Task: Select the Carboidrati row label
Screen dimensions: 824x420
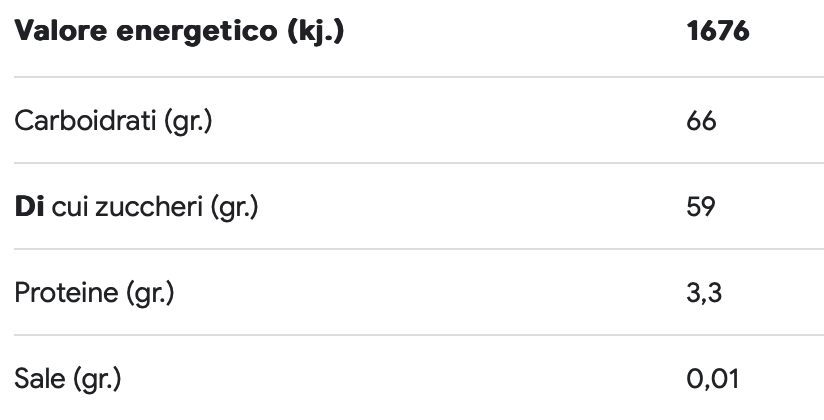Action: tap(113, 121)
